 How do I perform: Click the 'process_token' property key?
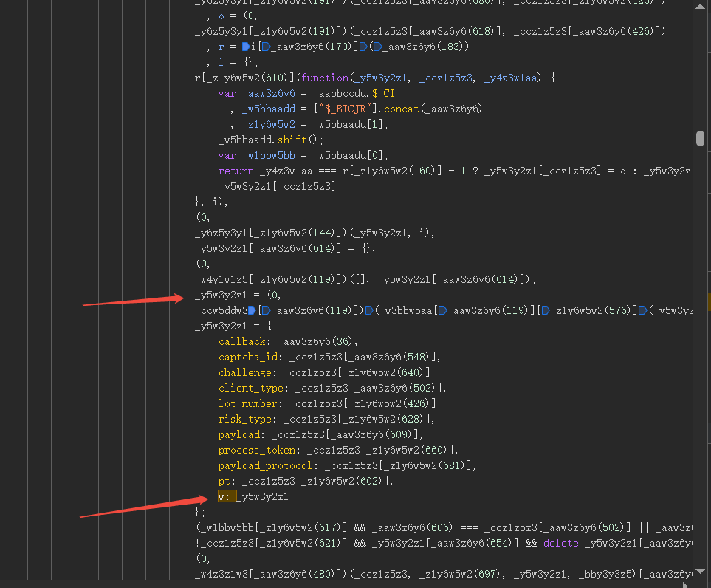[257, 450]
